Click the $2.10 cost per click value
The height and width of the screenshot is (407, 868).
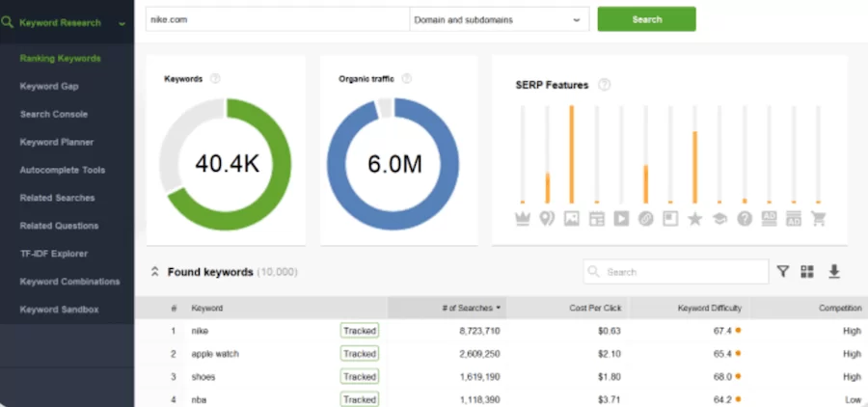(610, 353)
